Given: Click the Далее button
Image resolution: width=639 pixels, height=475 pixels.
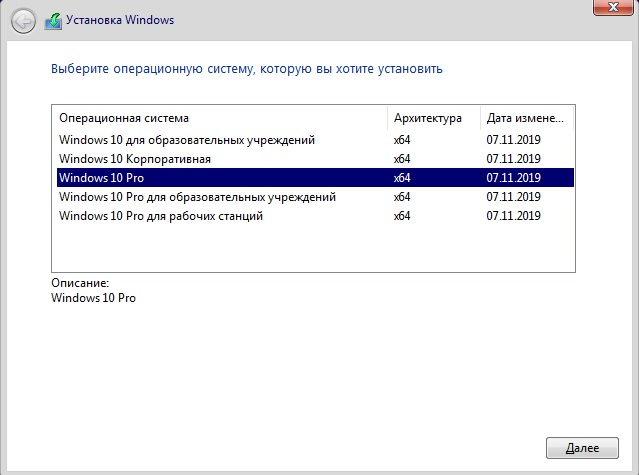Looking at the screenshot, I should point(582,448).
